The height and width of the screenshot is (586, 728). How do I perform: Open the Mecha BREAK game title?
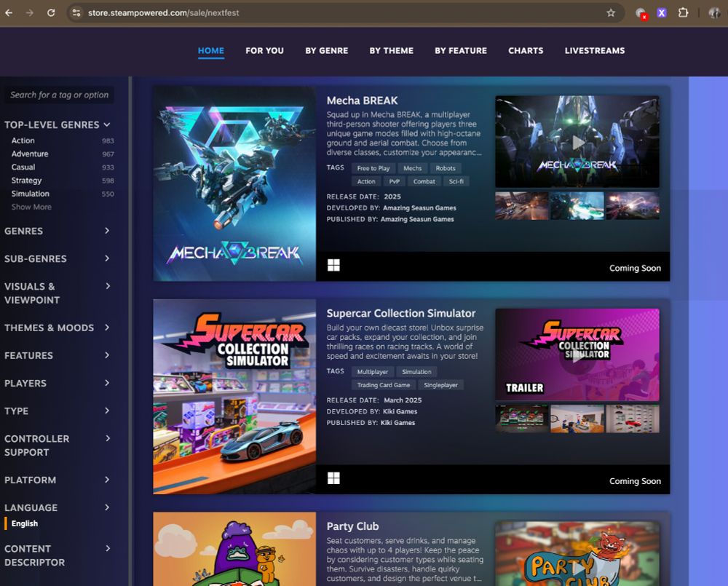(x=362, y=100)
